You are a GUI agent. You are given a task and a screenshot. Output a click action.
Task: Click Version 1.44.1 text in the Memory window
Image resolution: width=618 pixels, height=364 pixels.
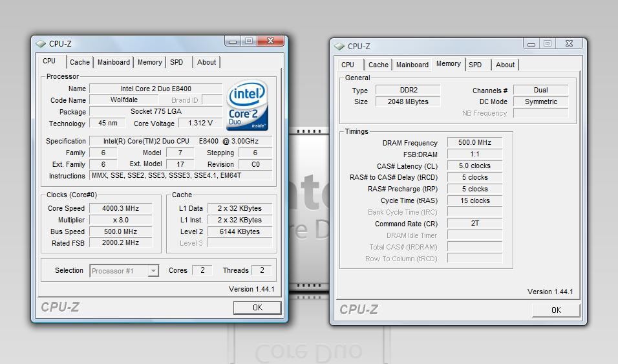point(550,292)
